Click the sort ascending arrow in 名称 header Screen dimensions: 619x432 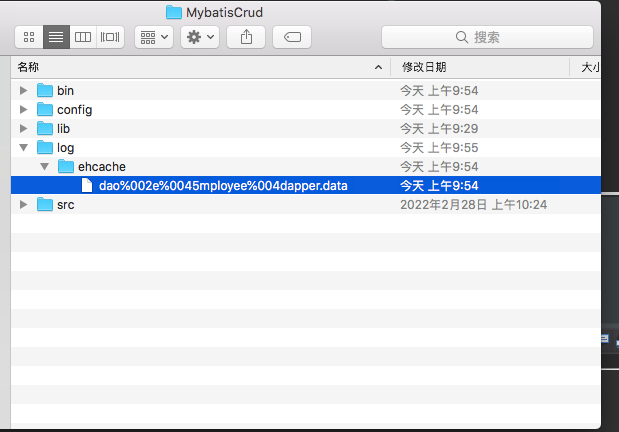click(378, 67)
